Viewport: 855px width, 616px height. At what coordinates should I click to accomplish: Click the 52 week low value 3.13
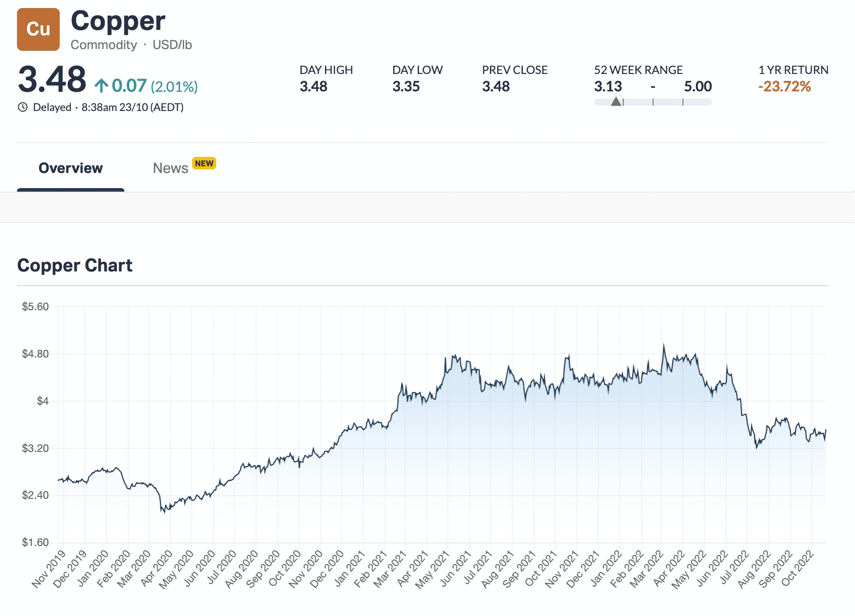(608, 86)
